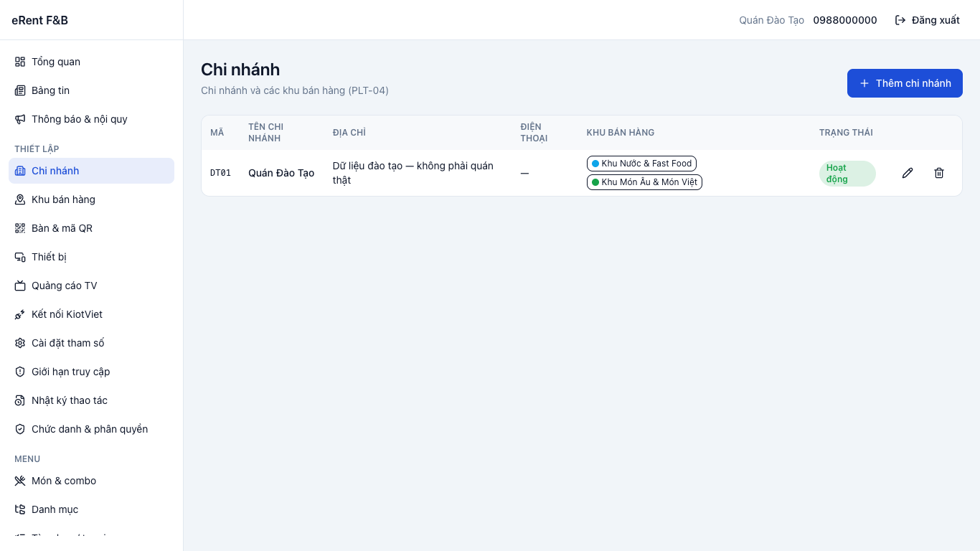Go to Khu bán hàng page
Viewport: 980px width, 551px height.
click(x=91, y=199)
